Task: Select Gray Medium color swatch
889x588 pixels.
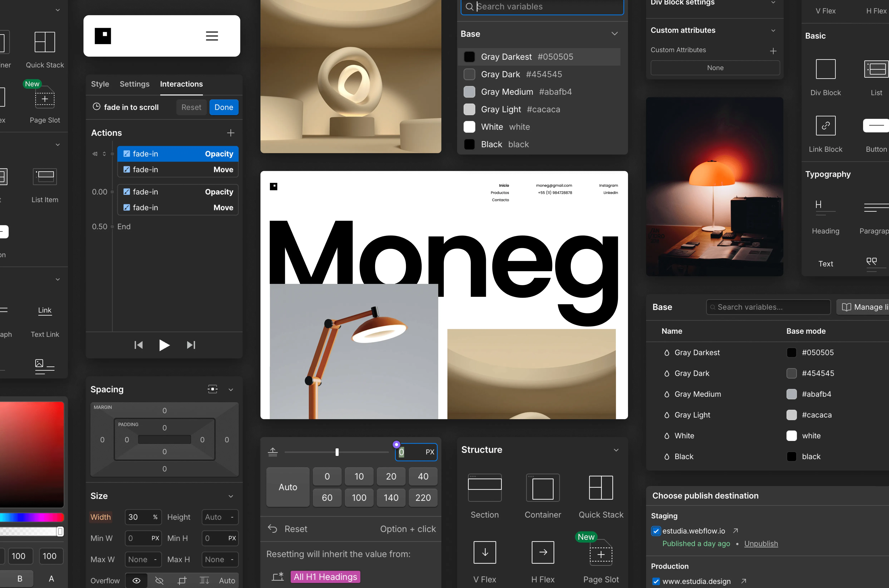Action: pos(469,92)
